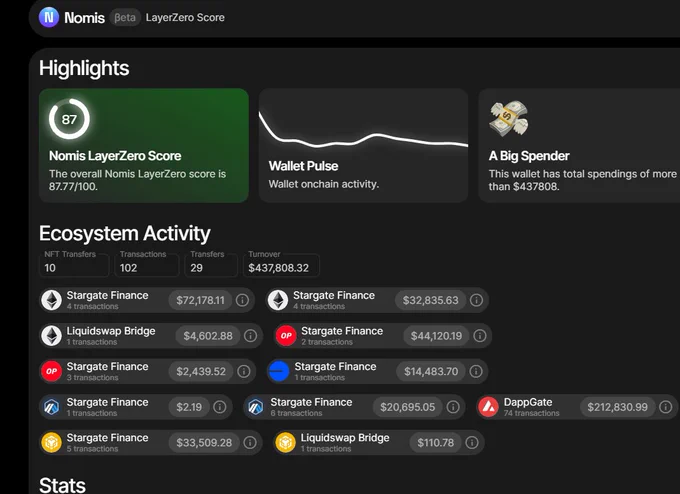The height and width of the screenshot is (494, 680).
Task: Click the Nomis brand name
Action: (84, 18)
